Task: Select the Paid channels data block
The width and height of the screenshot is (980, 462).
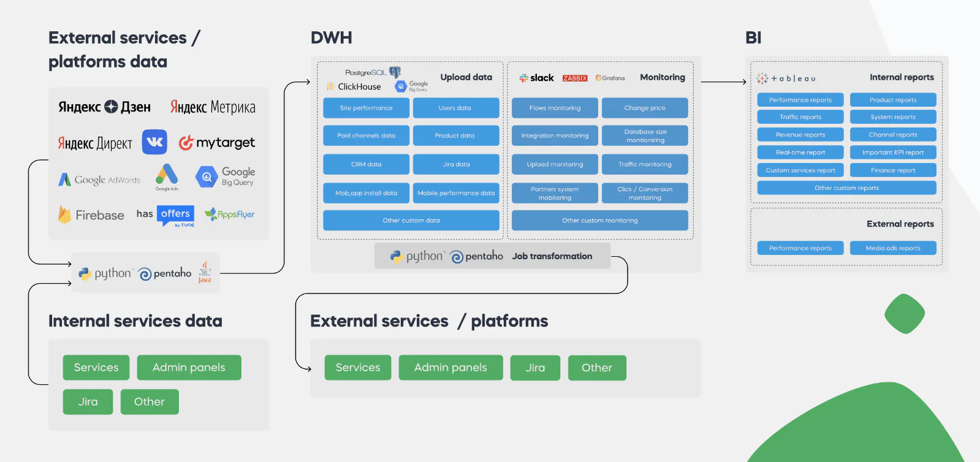Action: tap(367, 135)
